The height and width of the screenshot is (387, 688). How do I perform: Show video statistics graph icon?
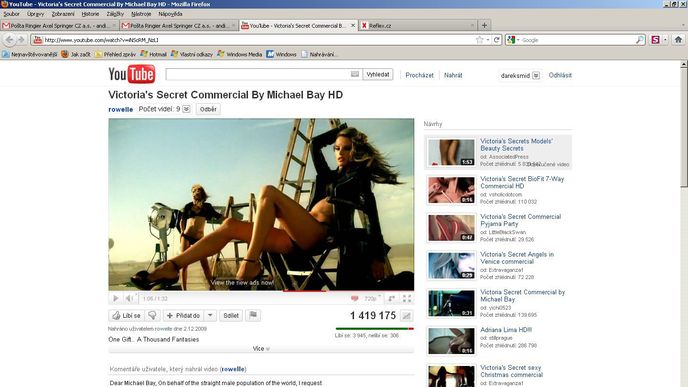[407, 315]
